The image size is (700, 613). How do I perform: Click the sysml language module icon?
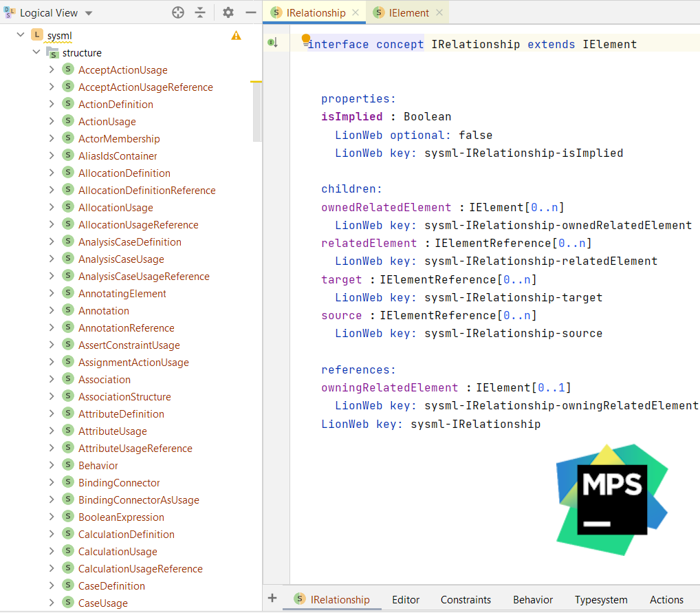point(37,35)
